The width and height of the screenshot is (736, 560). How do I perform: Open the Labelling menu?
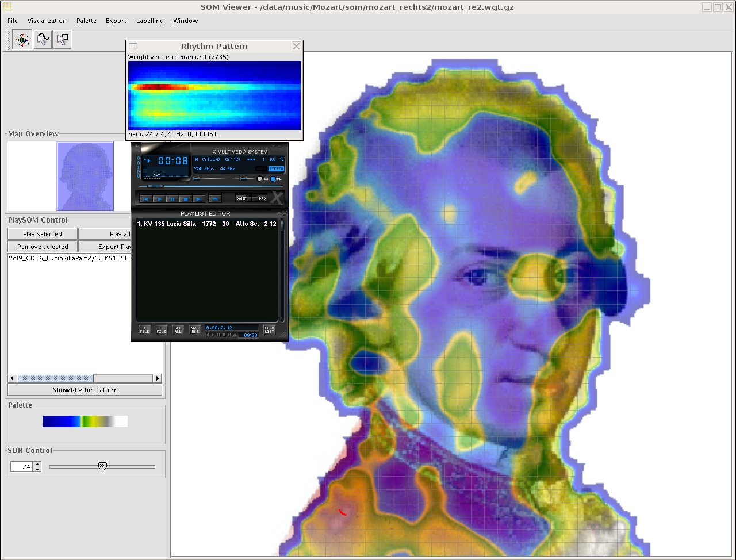(x=150, y=21)
